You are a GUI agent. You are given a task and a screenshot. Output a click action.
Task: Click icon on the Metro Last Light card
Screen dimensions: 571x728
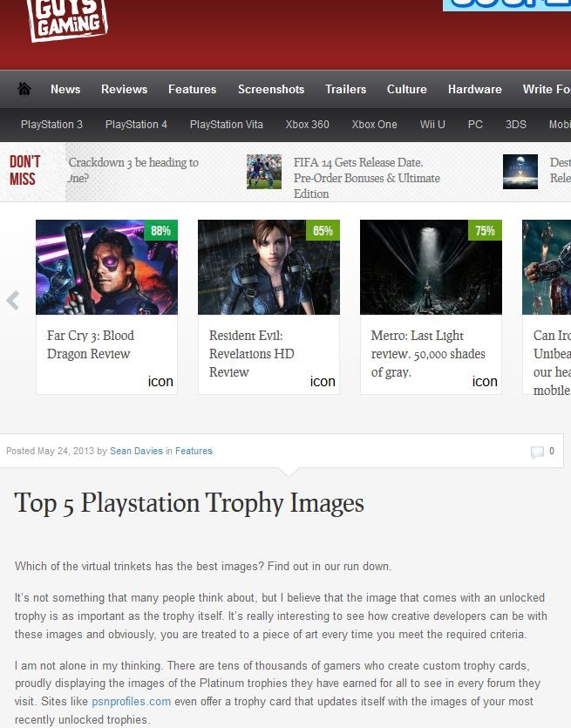coord(484,381)
